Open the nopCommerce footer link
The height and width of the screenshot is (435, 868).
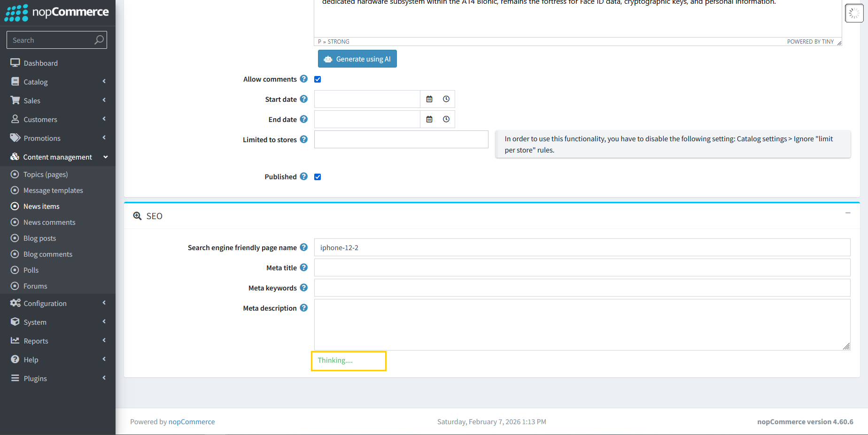pyautogui.click(x=192, y=422)
